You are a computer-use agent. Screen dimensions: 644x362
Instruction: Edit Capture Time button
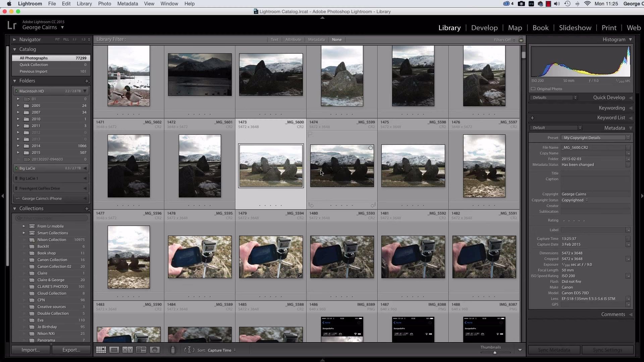pyautogui.click(x=628, y=239)
